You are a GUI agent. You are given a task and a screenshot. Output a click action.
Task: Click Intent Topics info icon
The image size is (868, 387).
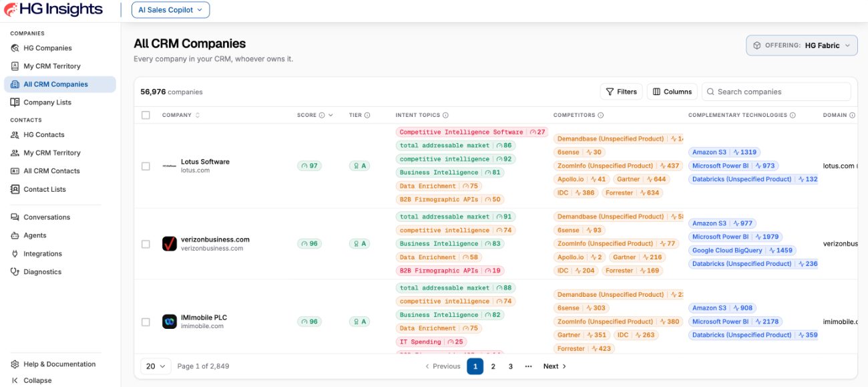tap(445, 115)
